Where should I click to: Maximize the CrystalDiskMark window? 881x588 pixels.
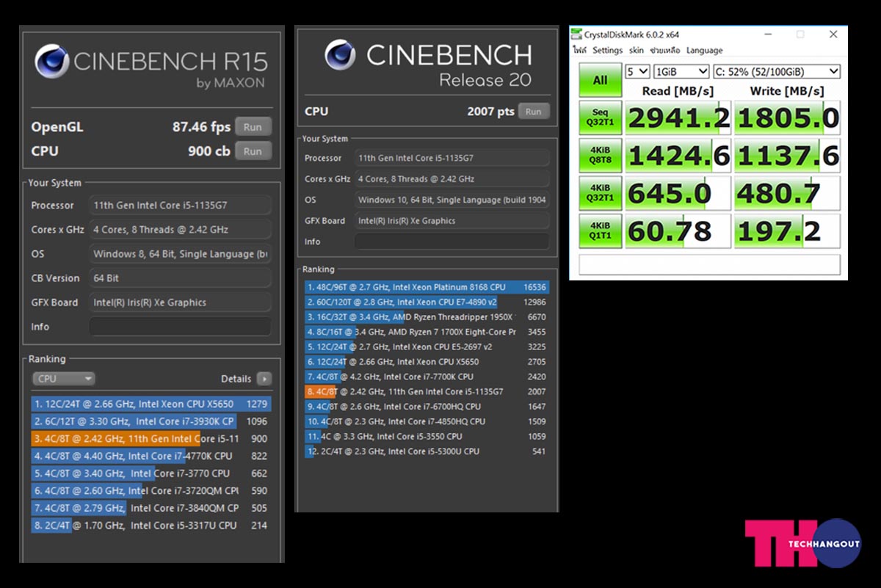pos(800,35)
